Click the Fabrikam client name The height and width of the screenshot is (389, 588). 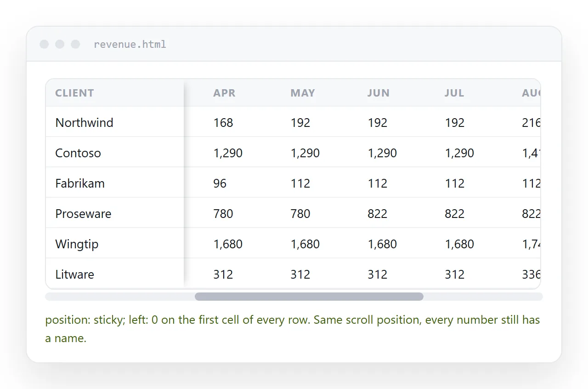click(x=80, y=183)
